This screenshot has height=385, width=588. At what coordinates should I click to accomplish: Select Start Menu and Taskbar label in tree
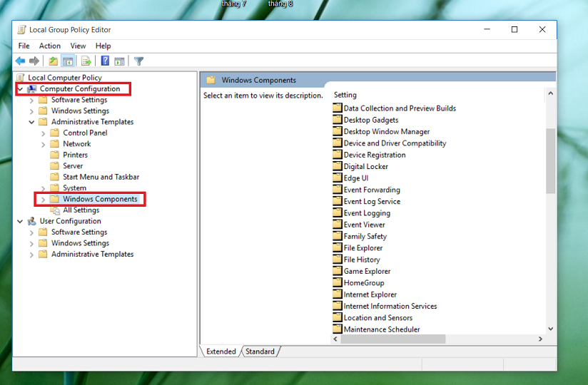tap(101, 177)
